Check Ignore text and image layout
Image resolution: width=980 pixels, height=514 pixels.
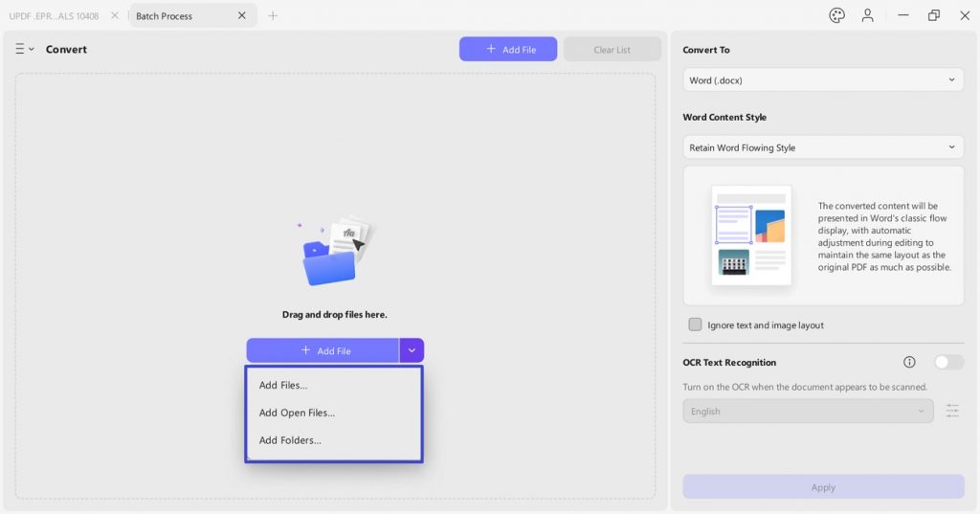click(695, 324)
